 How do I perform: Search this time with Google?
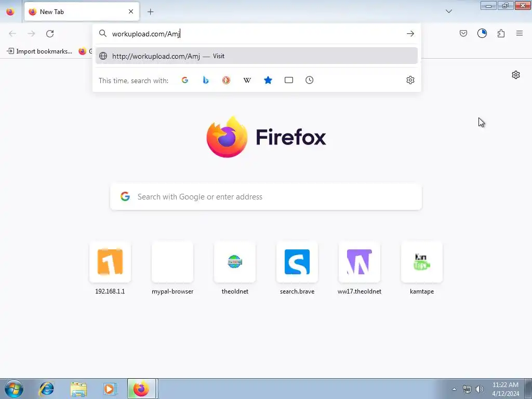point(185,80)
